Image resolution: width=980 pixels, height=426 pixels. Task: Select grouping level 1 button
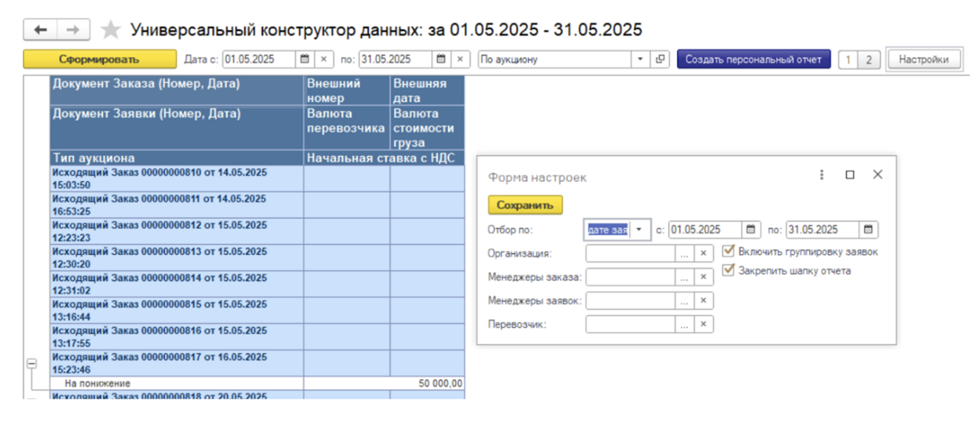pyautogui.click(x=848, y=59)
